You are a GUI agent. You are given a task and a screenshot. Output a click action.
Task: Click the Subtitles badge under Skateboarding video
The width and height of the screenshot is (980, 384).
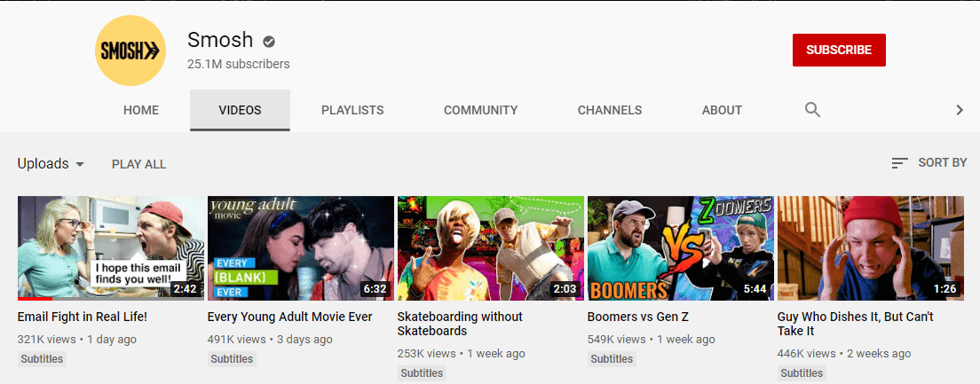tap(422, 373)
